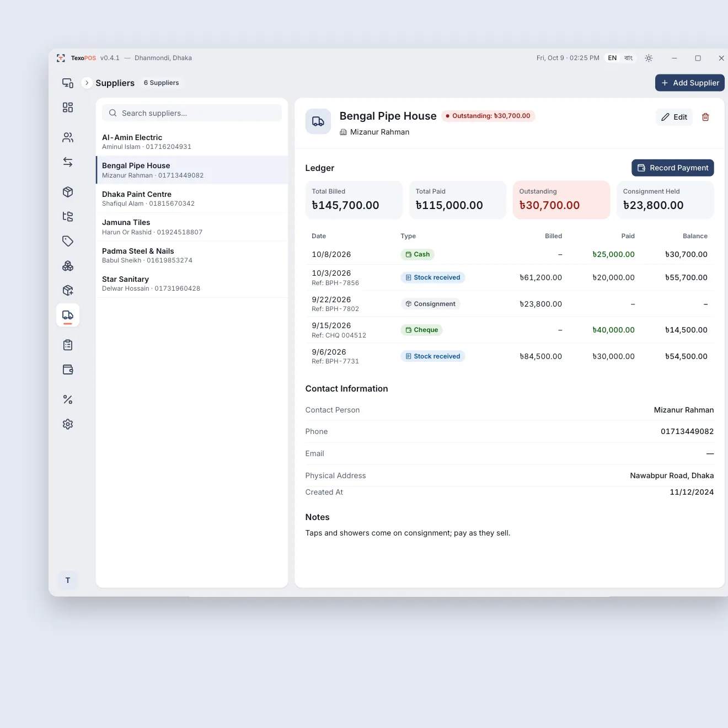
Task: Click the Nawabpur Road, Dhaka address
Action: (x=672, y=475)
